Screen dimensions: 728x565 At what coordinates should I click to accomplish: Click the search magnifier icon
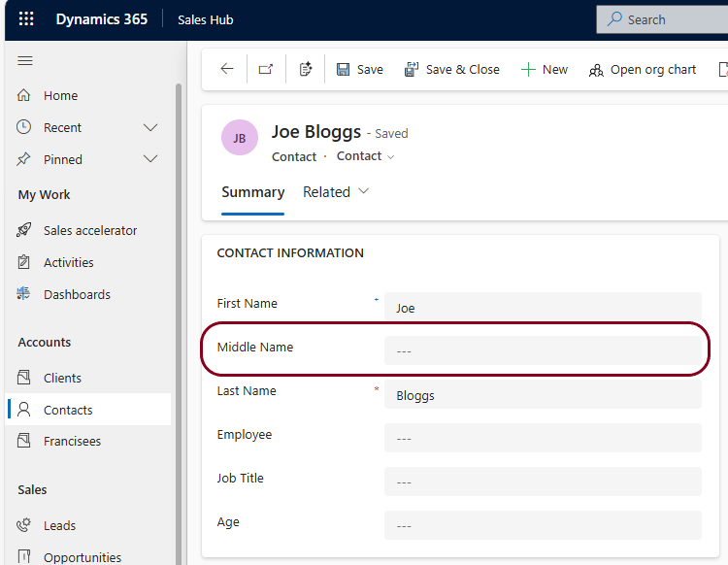[614, 19]
